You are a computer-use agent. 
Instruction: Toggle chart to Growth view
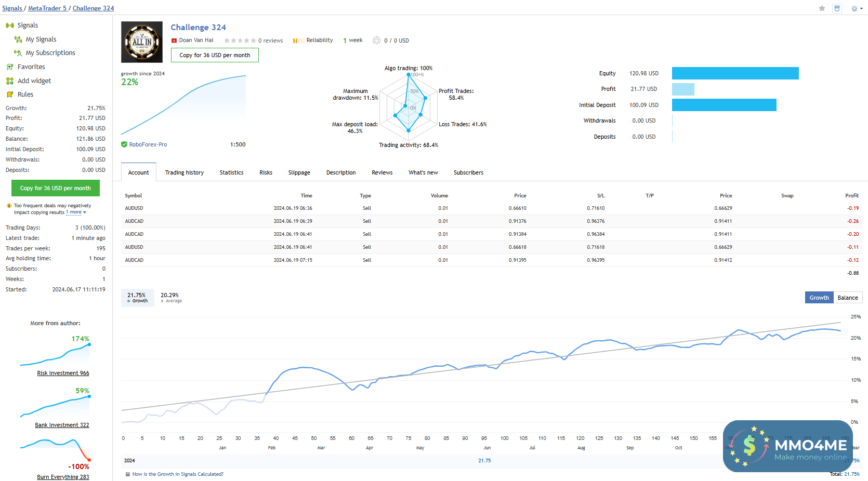(x=819, y=298)
